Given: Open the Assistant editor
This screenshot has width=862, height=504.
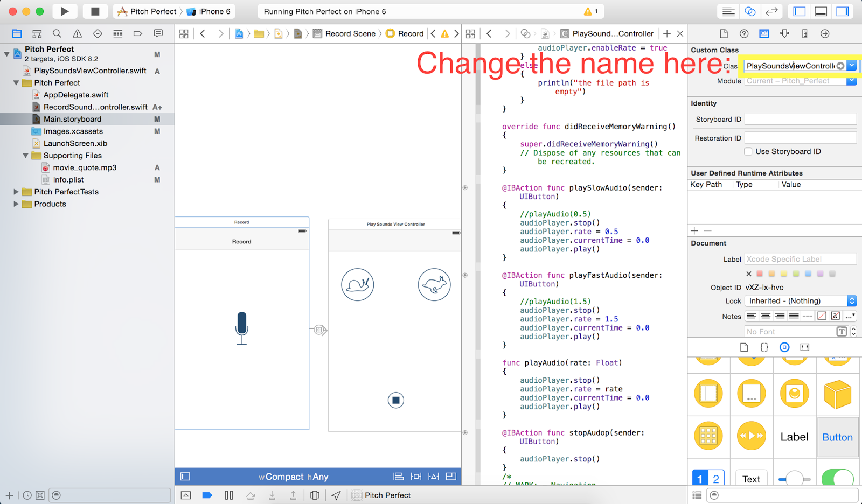Looking at the screenshot, I should point(750,11).
